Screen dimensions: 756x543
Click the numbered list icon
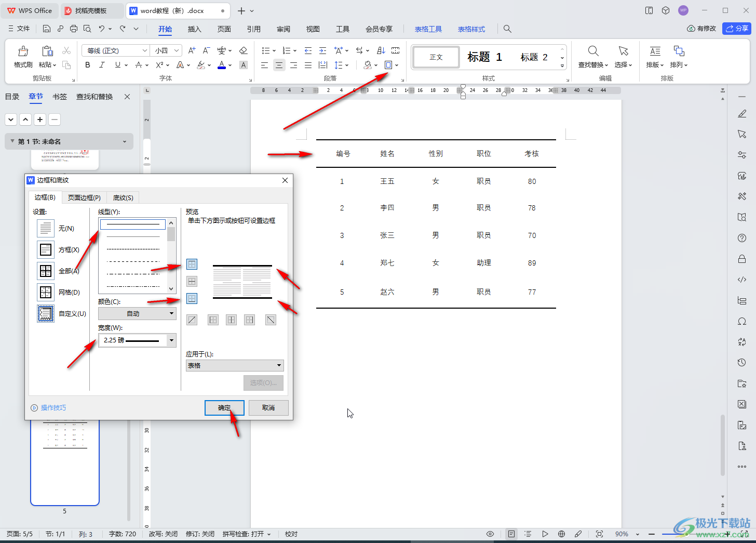[x=286, y=50]
